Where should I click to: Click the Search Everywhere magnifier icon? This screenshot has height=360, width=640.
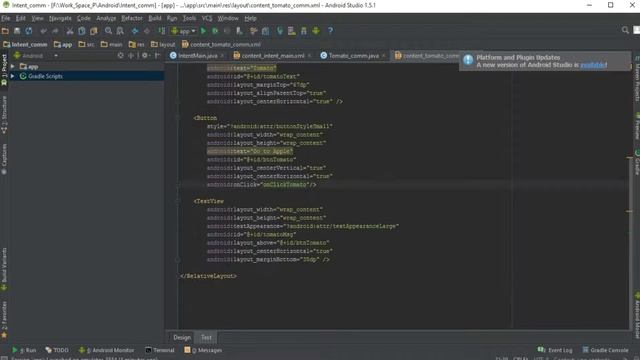625,30
